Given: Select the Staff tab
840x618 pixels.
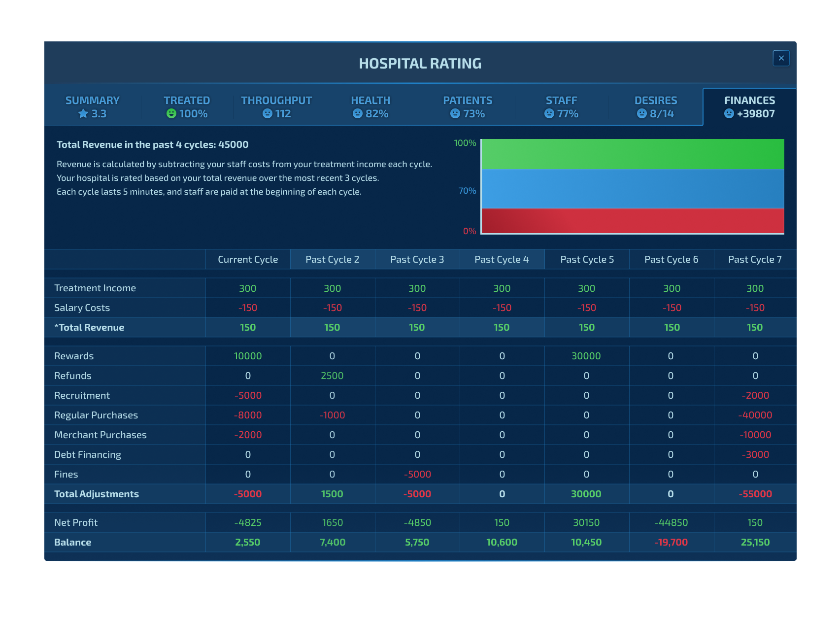Looking at the screenshot, I should 561,107.
